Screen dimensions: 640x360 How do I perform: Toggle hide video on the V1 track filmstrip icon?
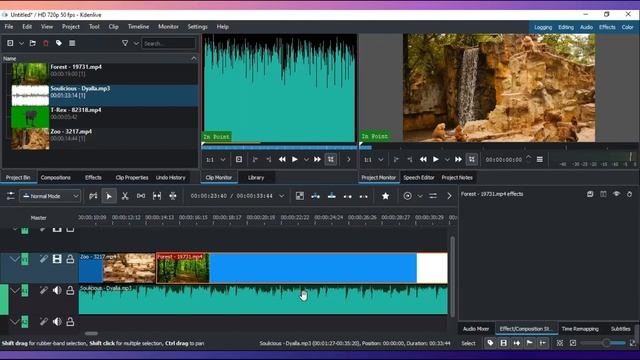57,259
